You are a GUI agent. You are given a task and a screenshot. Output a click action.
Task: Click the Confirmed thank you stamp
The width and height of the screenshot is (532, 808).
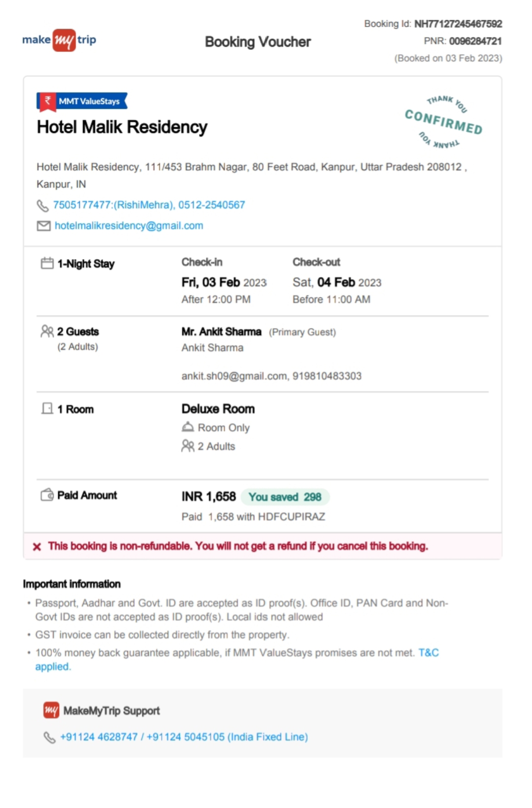coord(444,122)
